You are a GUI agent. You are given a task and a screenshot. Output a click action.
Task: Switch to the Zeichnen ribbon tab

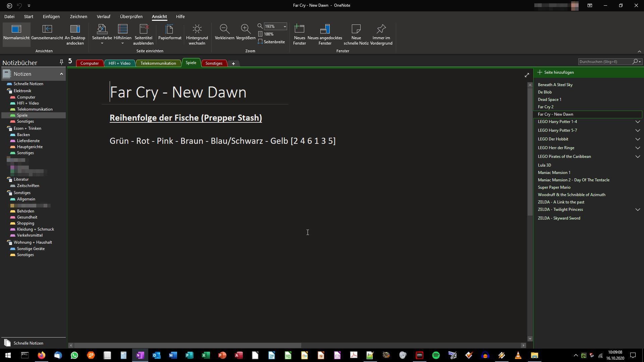tap(78, 16)
